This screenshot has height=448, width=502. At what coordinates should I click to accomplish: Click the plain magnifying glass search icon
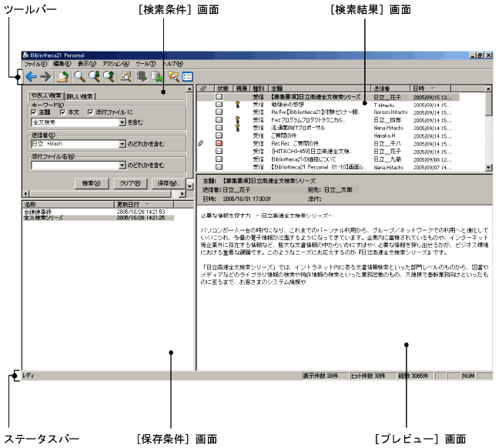tap(79, 77)
